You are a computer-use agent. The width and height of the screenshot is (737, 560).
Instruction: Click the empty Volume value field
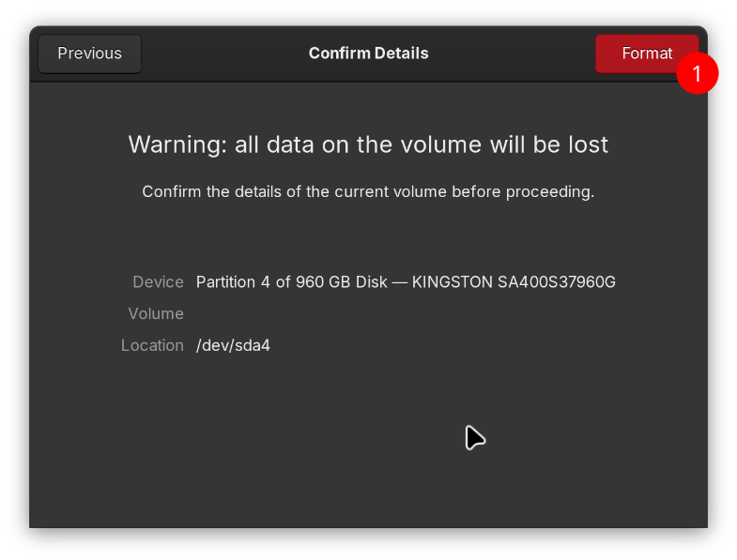[x=282, y=313]
